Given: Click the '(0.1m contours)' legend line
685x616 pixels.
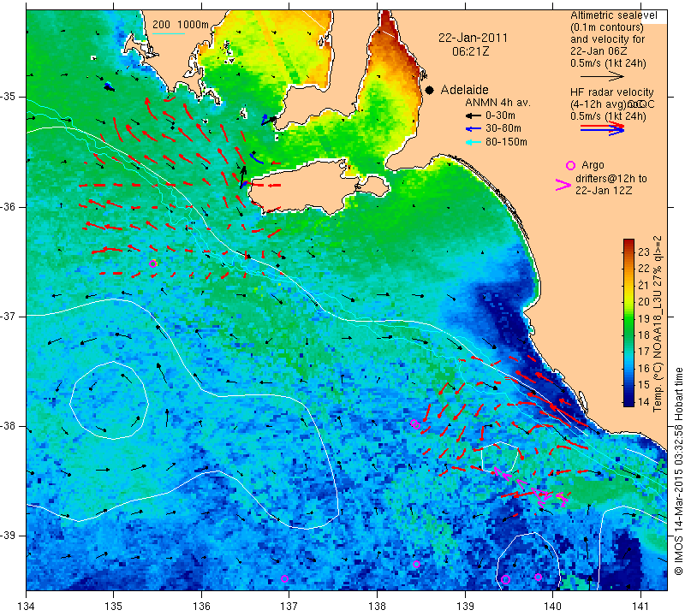Looking at the screenshot, I should point(607,27).
